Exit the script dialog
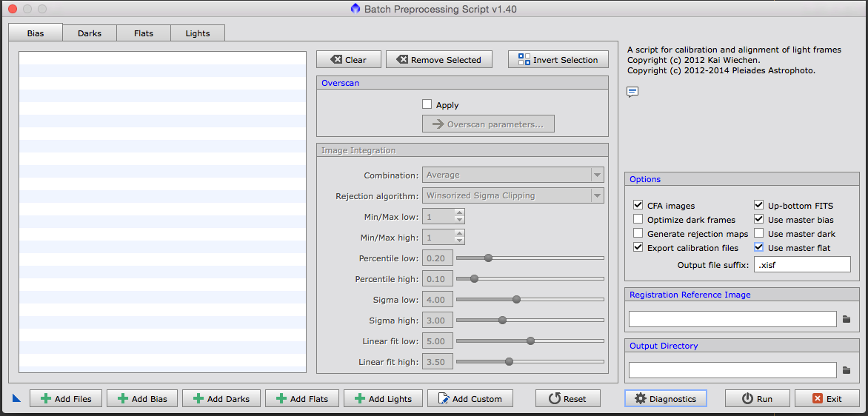868x416 pixels. 827,398
